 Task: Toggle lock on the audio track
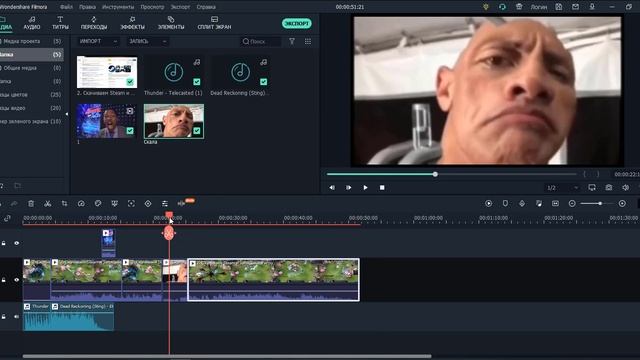(4, 316)
